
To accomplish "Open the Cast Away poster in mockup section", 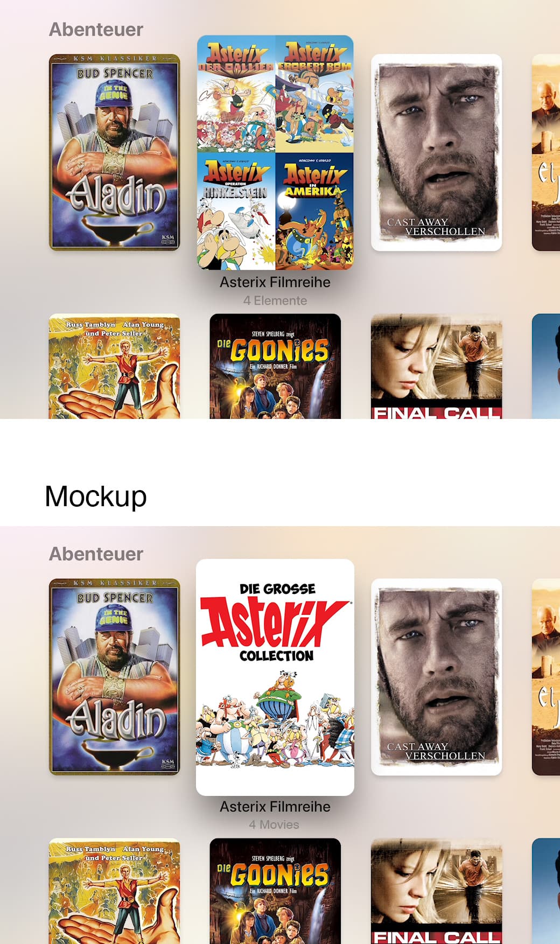I will pyautogui.click(x=437, y=677).
